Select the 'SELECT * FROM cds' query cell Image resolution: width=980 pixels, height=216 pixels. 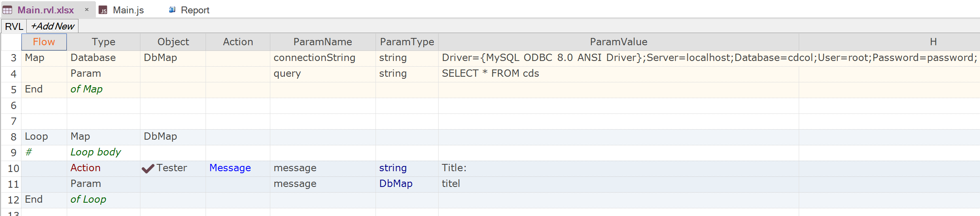point(490,73)
